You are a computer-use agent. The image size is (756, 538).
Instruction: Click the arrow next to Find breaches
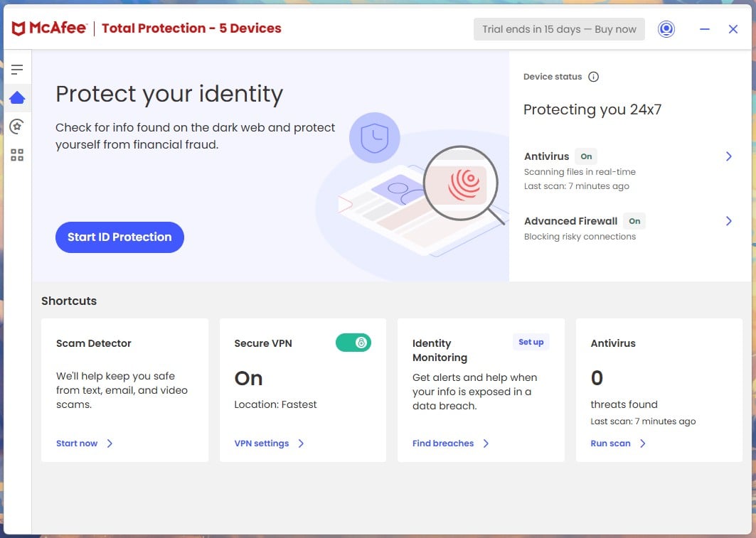pos(486,443)
